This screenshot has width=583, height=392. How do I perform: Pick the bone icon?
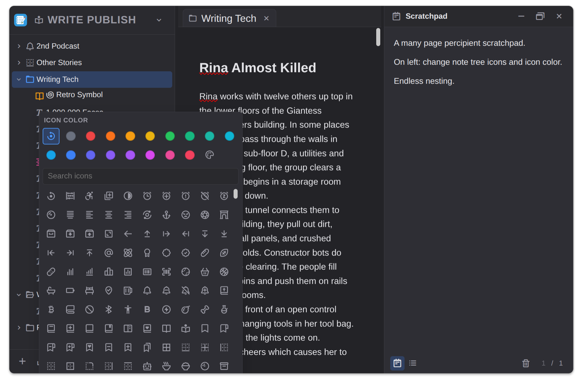click(x=205, y=310)
